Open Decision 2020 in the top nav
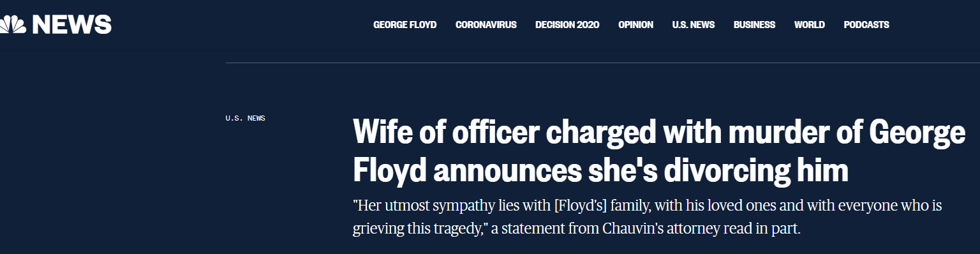The height and width of the screenshot is (254, 980). (x=567, y=25)
